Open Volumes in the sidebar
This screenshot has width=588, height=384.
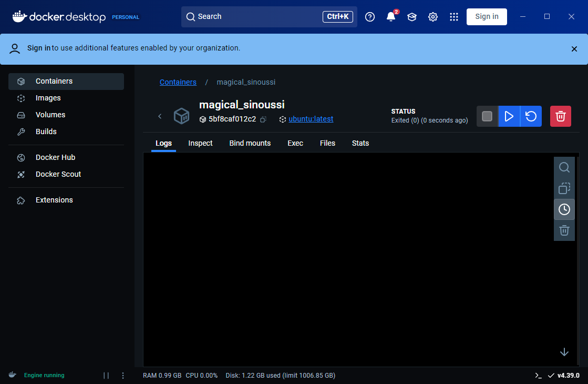click(66, 115)
